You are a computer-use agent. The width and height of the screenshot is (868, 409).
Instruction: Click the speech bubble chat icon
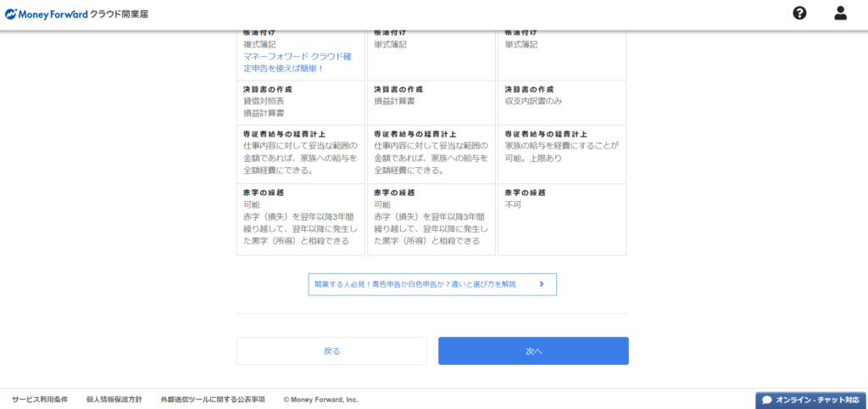click(x=767, y=400)
